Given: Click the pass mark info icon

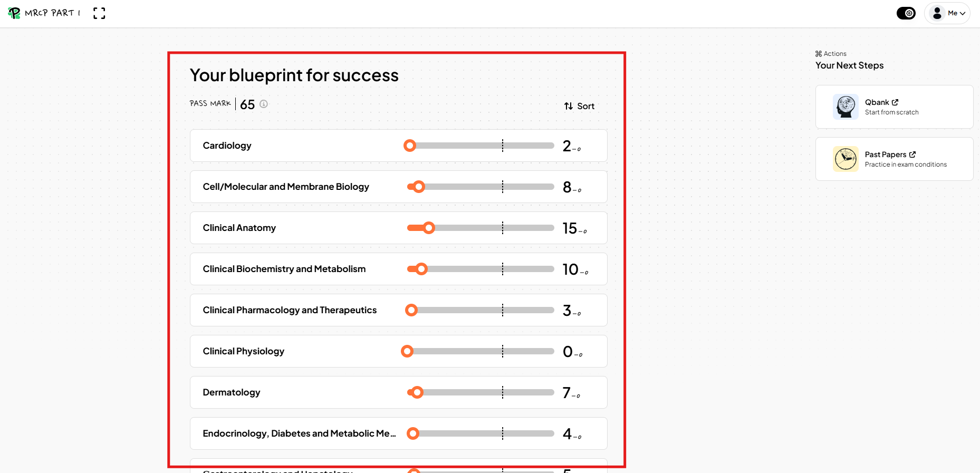Looking at the screenshot, I should [x=264, y=104].
